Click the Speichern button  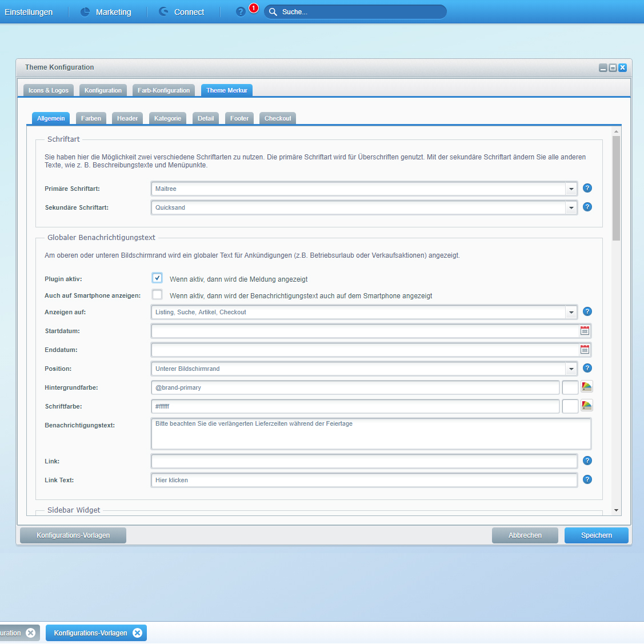pyautogui.click(x=596, y=535)
